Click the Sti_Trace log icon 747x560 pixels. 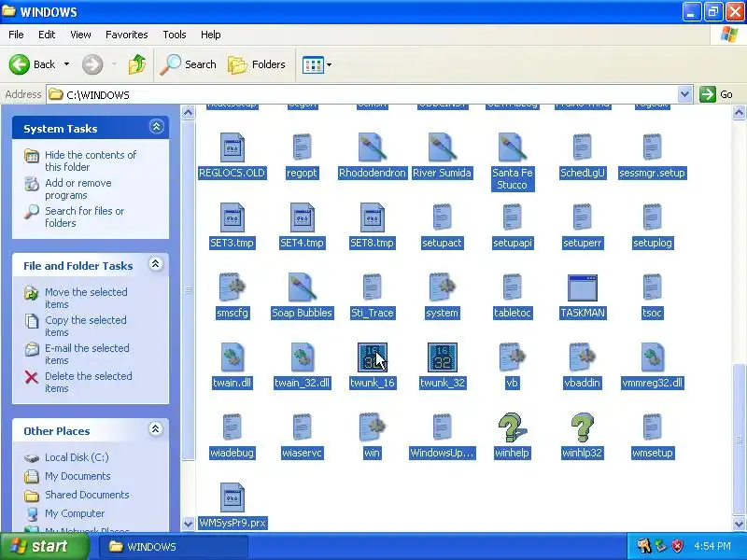pos(372,287)
